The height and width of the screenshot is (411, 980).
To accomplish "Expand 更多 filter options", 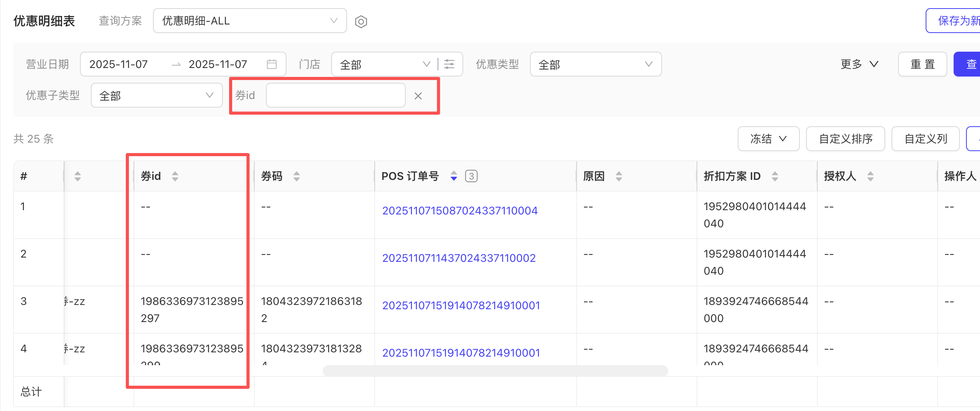I will (859, 64).
